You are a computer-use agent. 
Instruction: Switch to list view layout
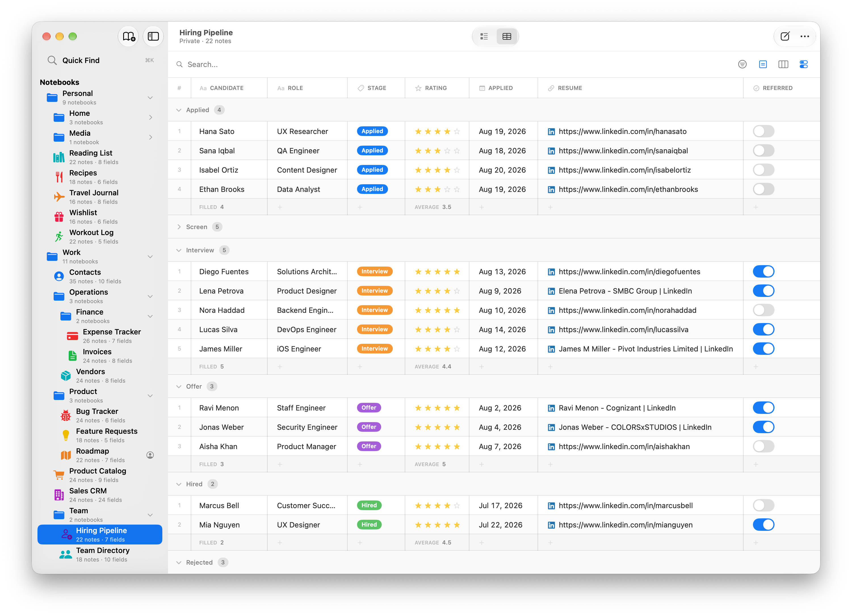[x=484, y=36]
